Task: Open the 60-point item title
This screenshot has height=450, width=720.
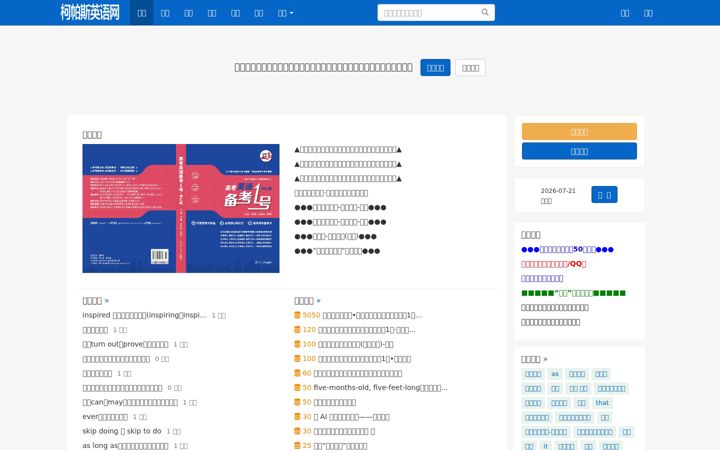Action: [x=358, y=373]
